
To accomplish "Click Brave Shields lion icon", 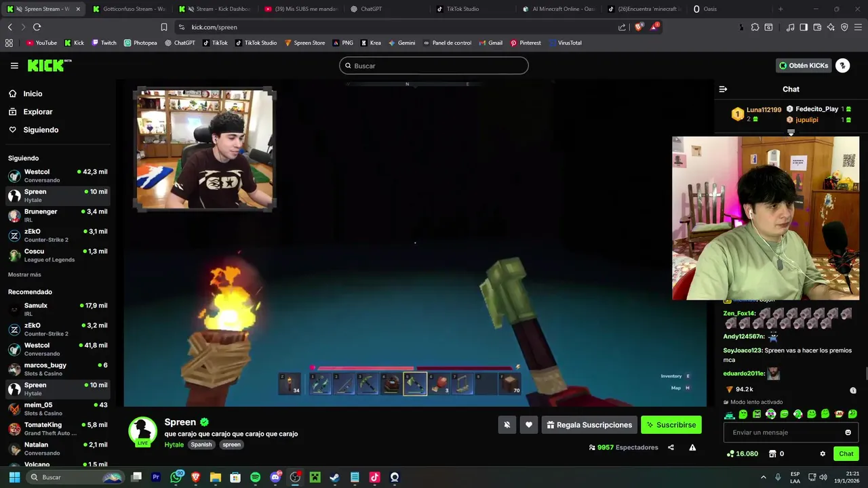I will pyautogui.click(x=638, y=27).
